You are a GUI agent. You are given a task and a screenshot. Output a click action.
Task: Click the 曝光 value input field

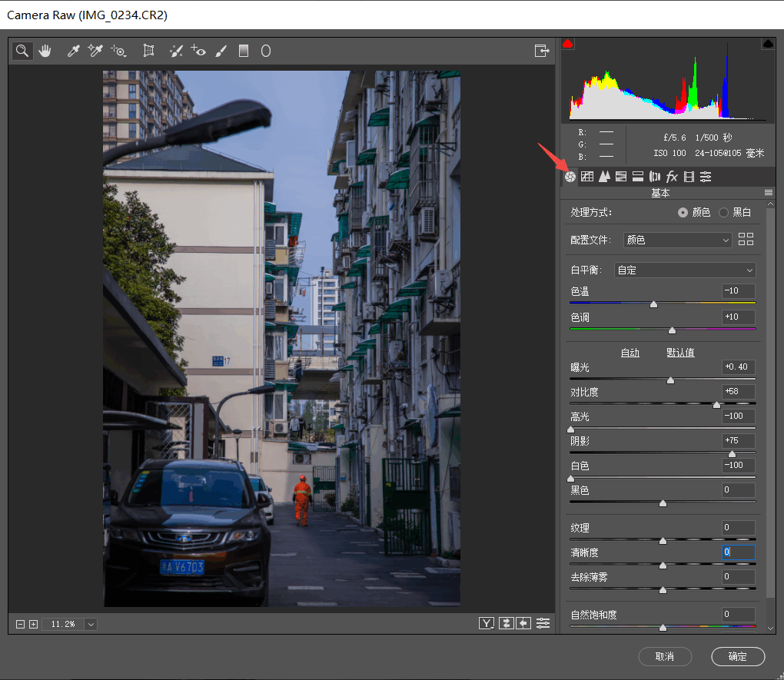(739, 367)
